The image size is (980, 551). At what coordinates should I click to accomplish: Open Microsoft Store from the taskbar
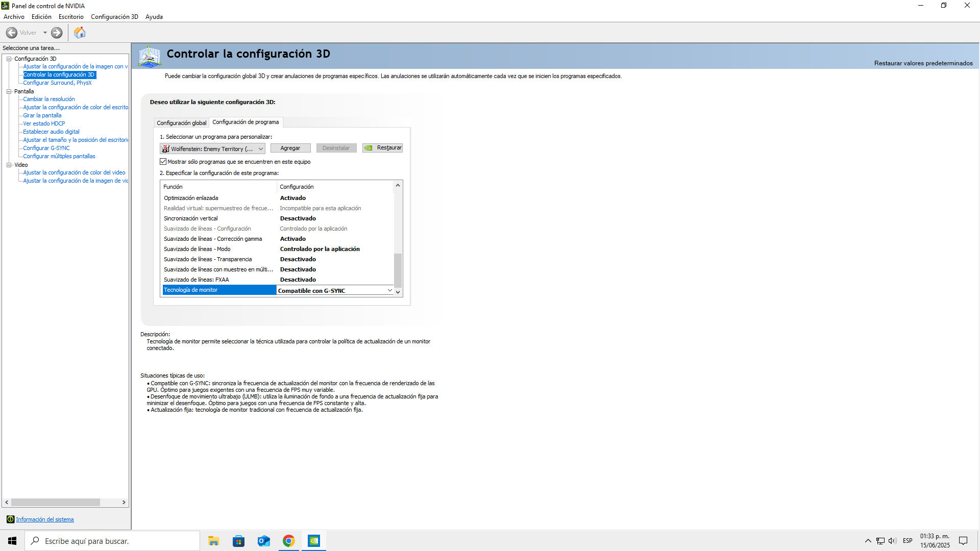click(x=238, y=541)
